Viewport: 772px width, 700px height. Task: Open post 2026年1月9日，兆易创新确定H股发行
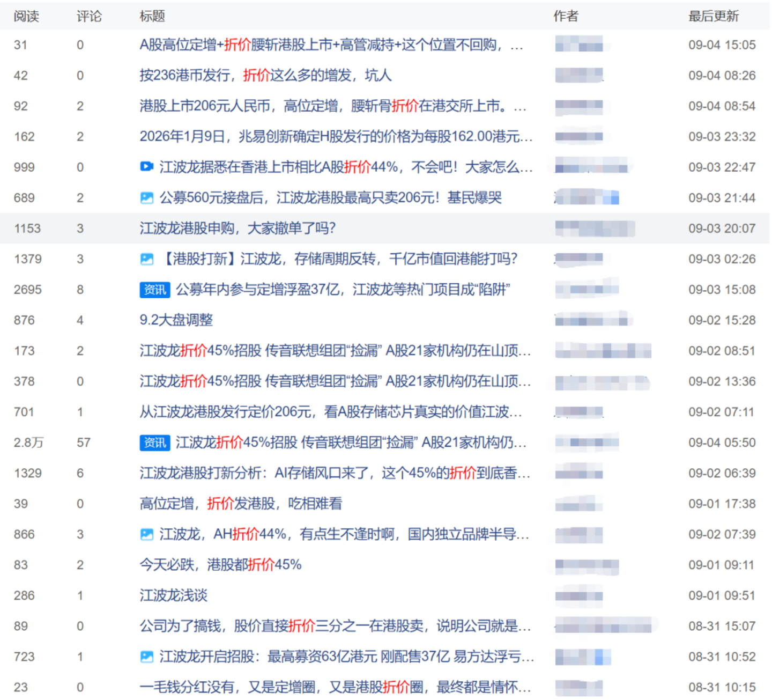point(336,136)
